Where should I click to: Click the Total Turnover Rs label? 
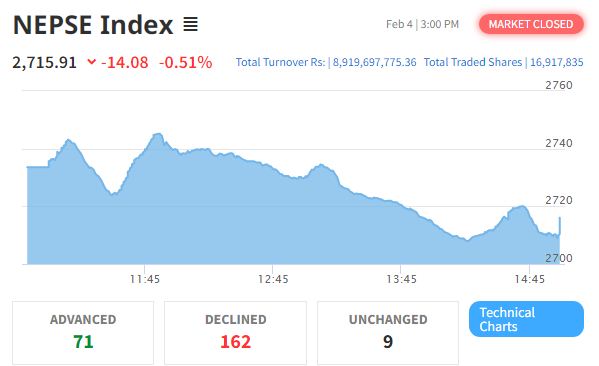pos(280,62)
